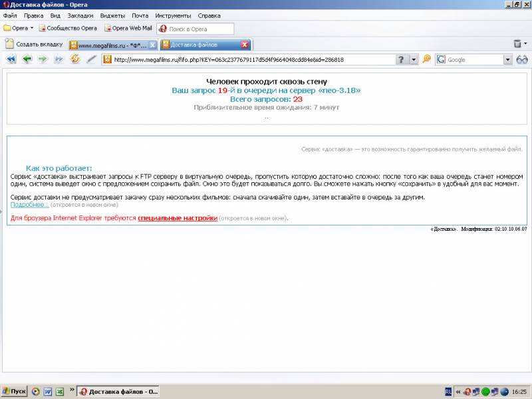Click the Как это работает: heading

point(59,168)
